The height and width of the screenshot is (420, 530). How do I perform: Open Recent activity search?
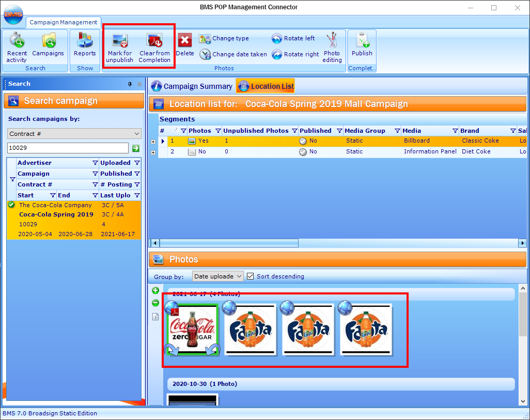point(17,48)
